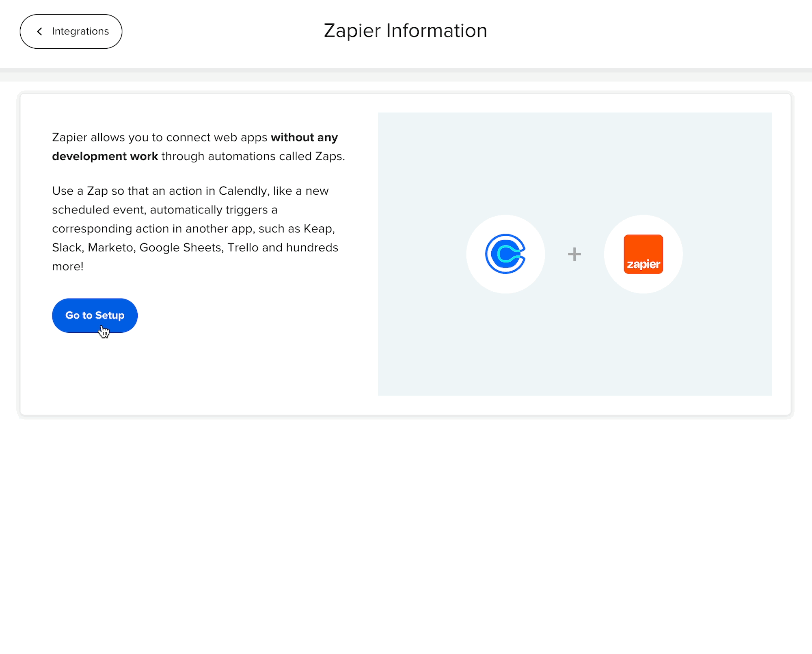This screenshot has width=812, height=654.
Task: Go back to Integrations
Action: coord(71,32)
